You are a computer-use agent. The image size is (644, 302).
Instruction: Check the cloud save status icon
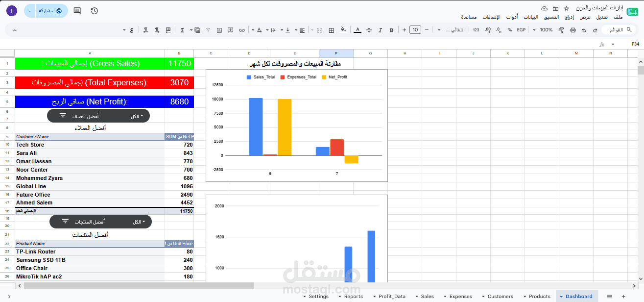[544, 9]
